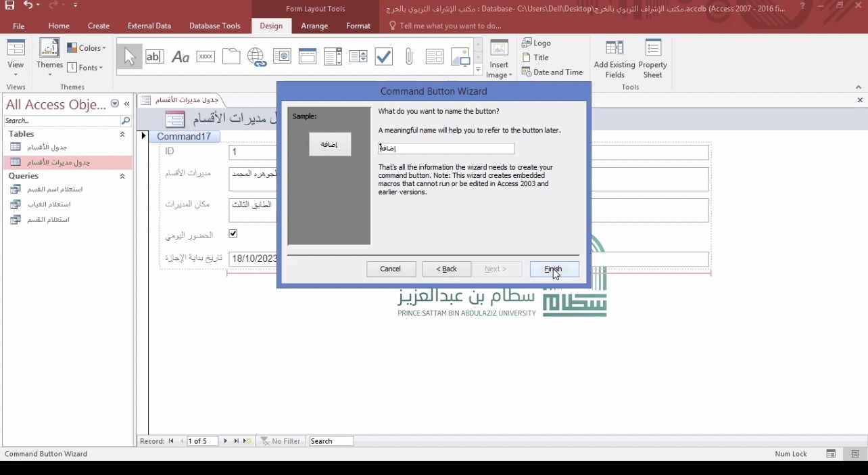Switch to Form view in status bar
Image resolution: width=868 pixels, height=475 pixels.
(x=831, y=454)
